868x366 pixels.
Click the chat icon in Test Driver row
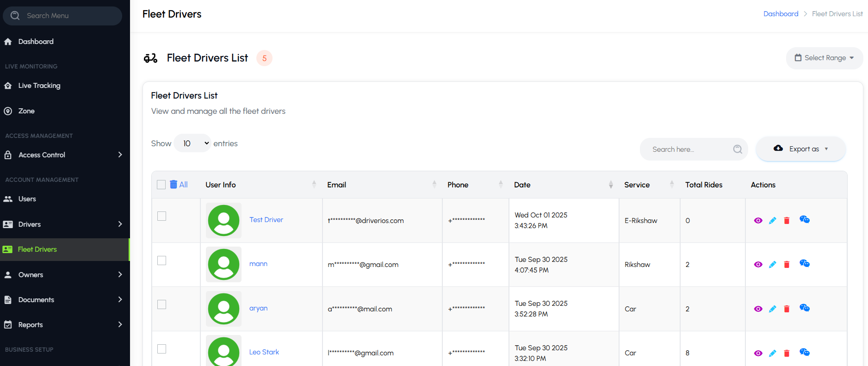pyautogui.click(x=805, y=220)
